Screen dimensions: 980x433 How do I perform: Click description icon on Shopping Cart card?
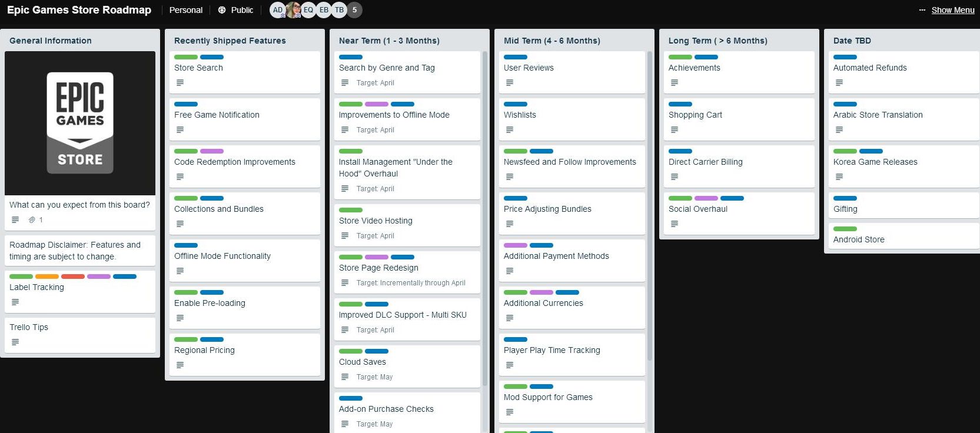[x=675, y=130]
